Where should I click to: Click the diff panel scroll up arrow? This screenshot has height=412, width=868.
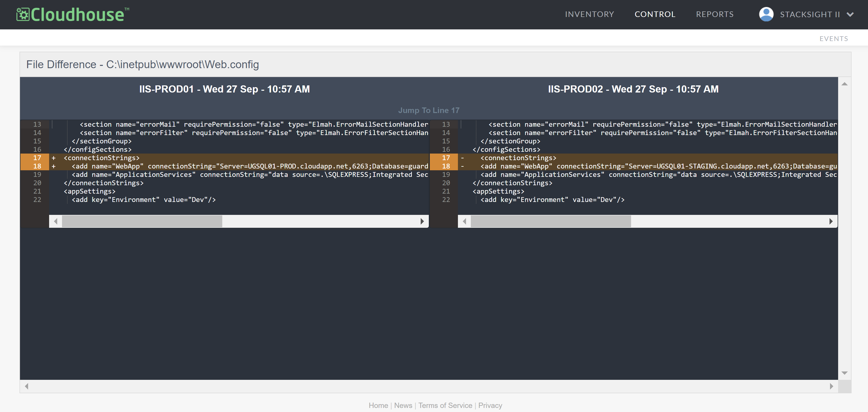pos(844,84)
